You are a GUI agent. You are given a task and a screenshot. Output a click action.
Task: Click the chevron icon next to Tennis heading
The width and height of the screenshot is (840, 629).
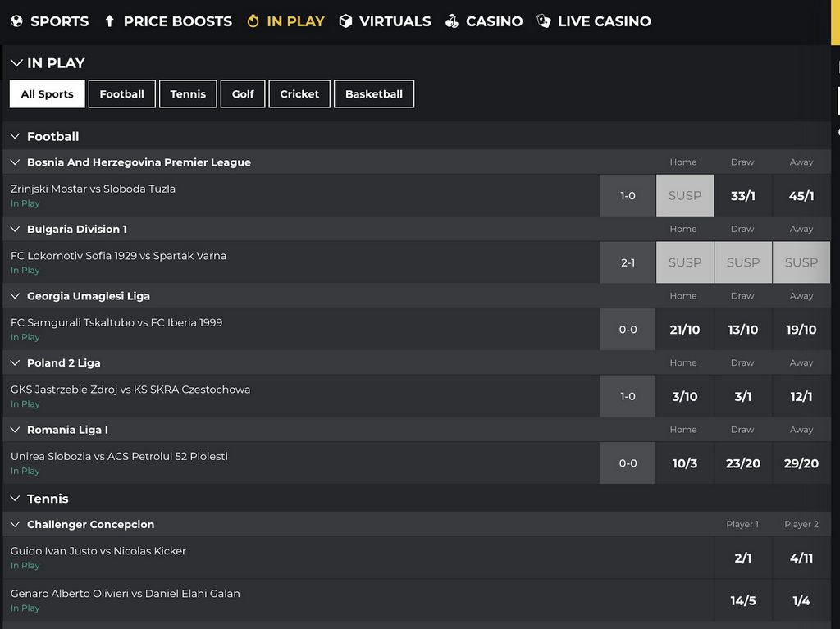13,498
